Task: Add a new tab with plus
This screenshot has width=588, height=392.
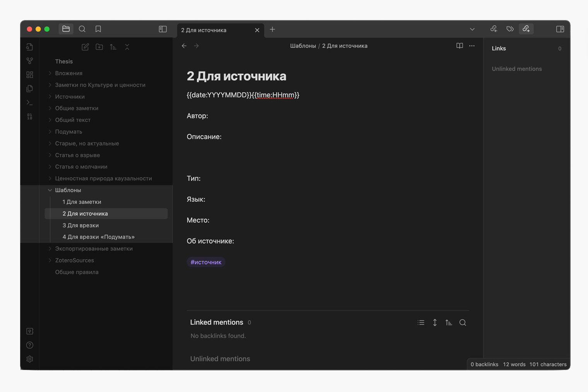Action: 272,29
